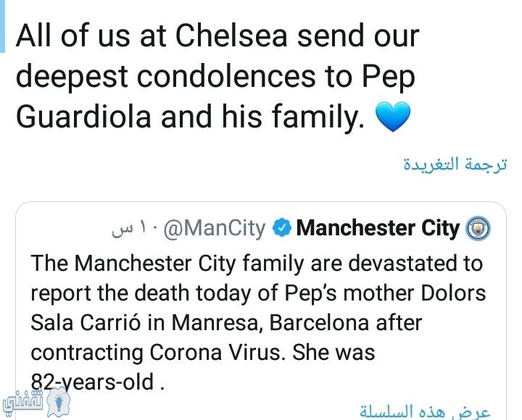Viewport: 522px width, 420px height.
Task: Click the word condolences in the main tweet
Action: (x=226, y=77)
